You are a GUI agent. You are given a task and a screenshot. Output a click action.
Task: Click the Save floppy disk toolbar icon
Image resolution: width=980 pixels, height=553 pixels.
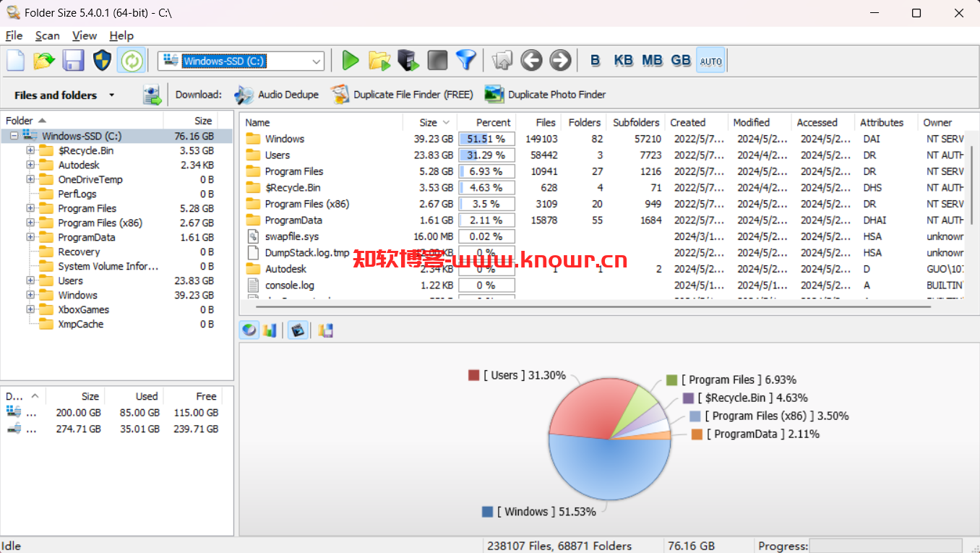tap(73, 61)
